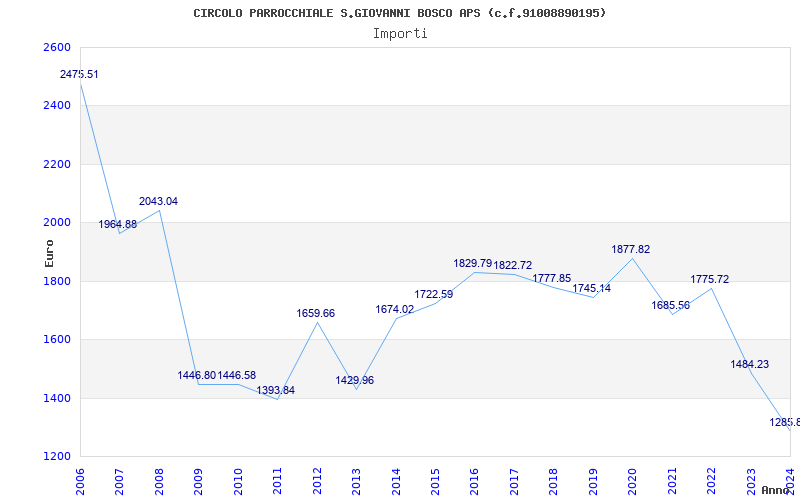Click the data label 1446.58
This screenshot has width=800, height=500.
pos(237,376)
